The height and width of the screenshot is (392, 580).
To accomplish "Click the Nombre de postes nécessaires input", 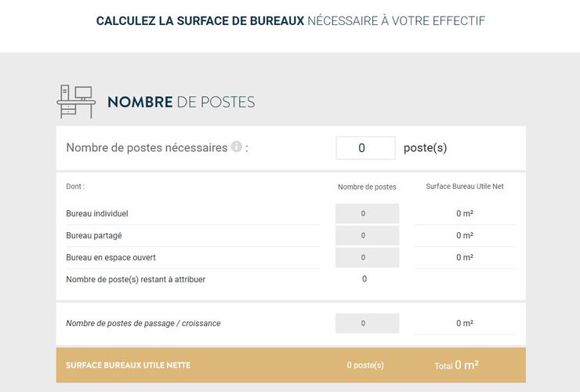I will click(365, 147).
